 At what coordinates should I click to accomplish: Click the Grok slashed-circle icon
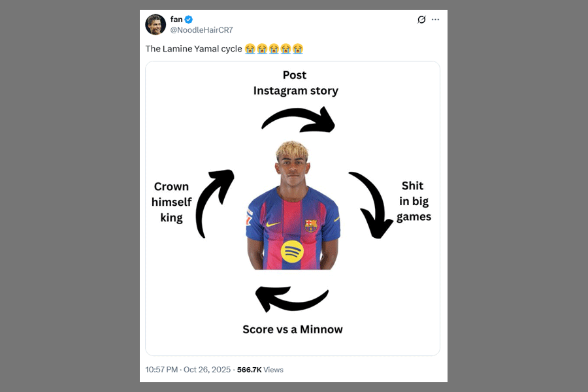(x=421, y=20)
